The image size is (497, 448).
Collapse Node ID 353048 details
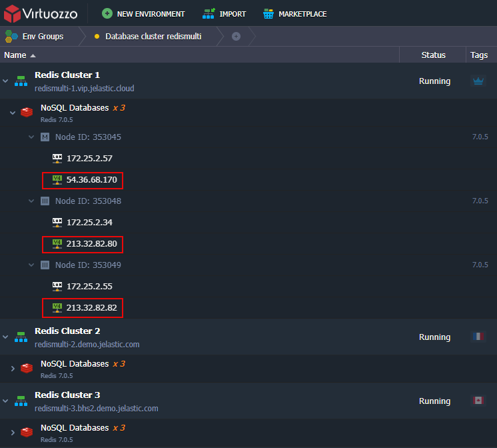tap(31, 201)
